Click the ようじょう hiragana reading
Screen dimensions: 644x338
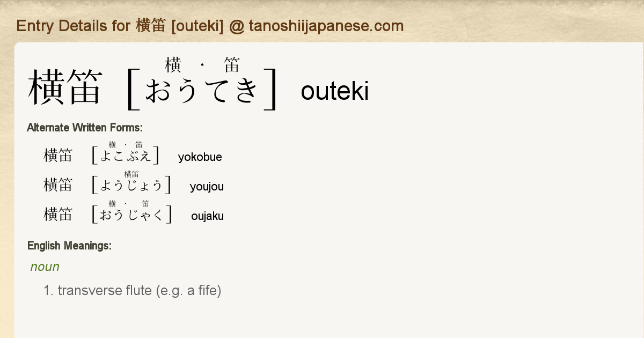pyautogui.click(x=131, y=186)
